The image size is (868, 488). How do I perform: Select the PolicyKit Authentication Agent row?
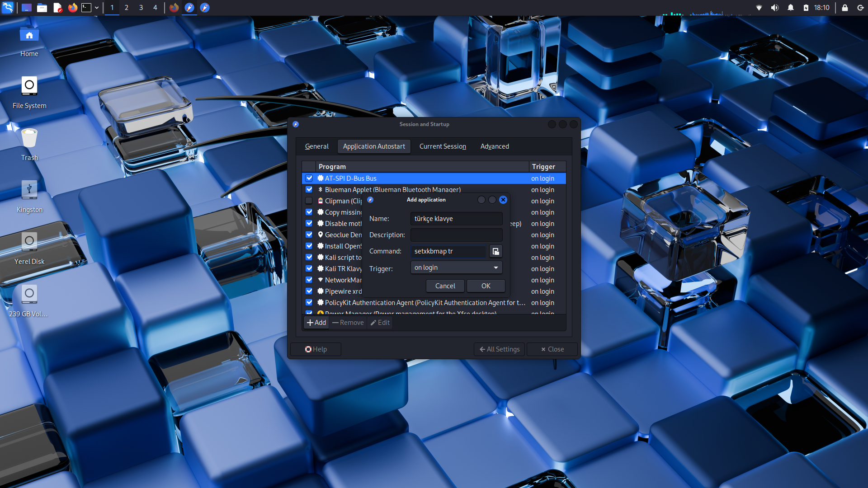(x=434, y=303)
